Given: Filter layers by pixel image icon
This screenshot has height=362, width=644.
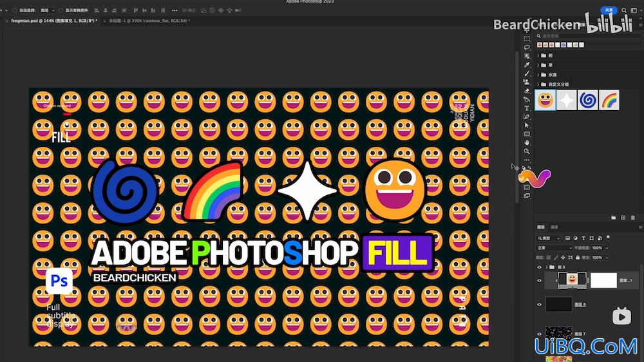Looking at the screenshot, I should [x=567, y=238].
